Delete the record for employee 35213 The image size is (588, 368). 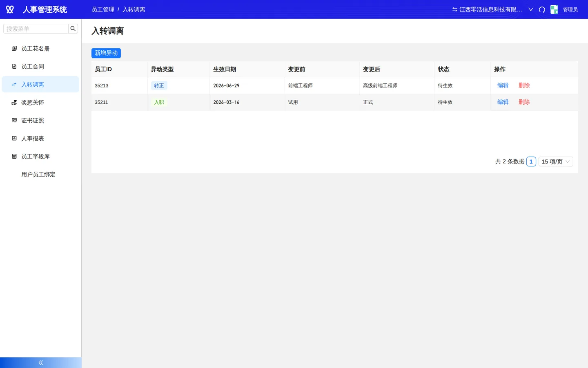coord(524,85)
